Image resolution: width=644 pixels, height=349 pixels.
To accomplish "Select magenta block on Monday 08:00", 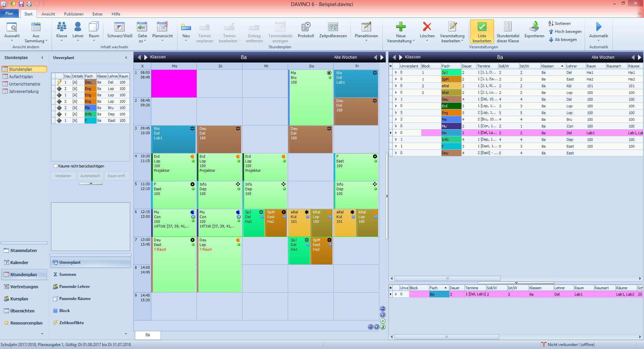I will click(x=174, y=84).
